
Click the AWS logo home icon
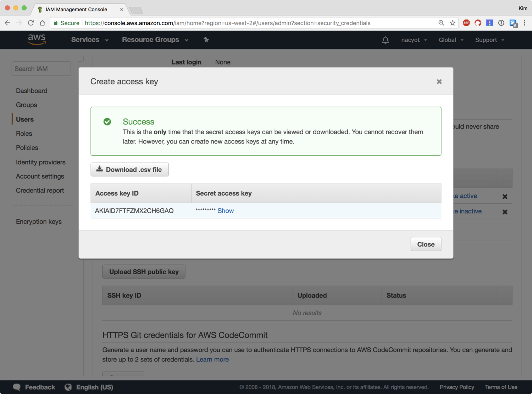coord(37,40)
